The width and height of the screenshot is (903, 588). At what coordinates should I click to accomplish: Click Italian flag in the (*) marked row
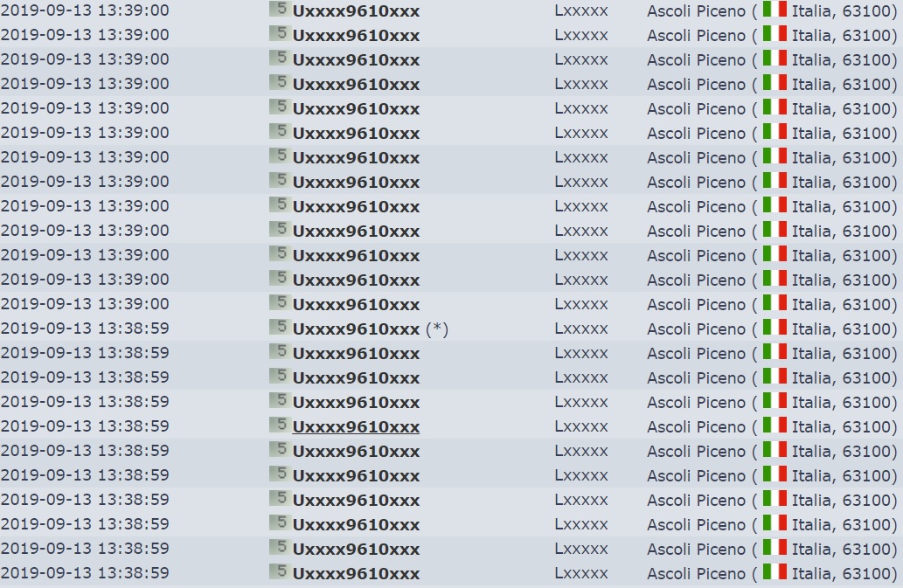774,328
